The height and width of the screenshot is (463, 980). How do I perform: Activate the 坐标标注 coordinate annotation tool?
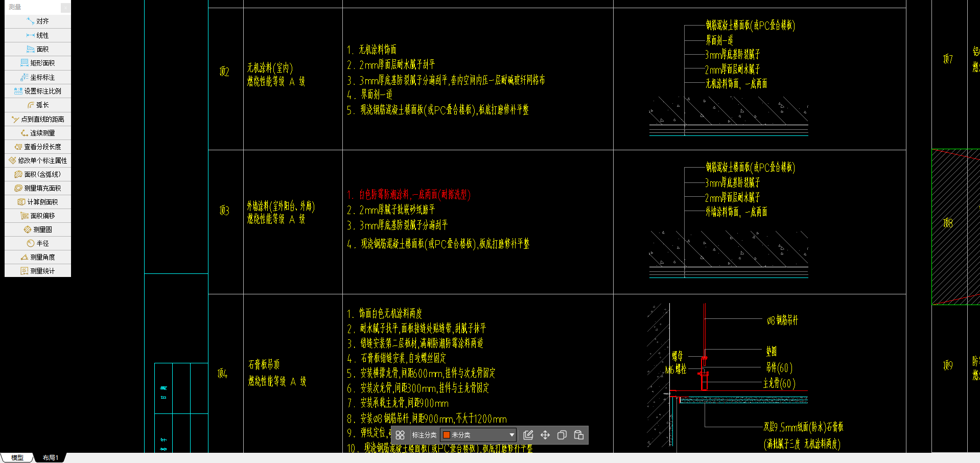pos(38,77)
